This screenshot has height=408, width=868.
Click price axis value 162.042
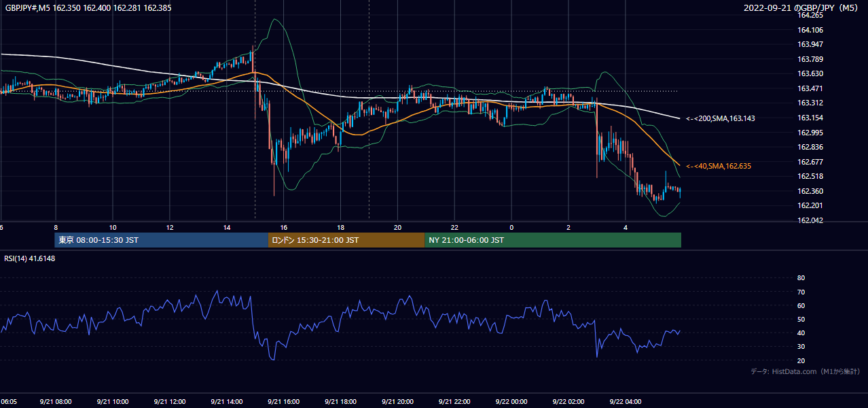click(x=810, y=220)
